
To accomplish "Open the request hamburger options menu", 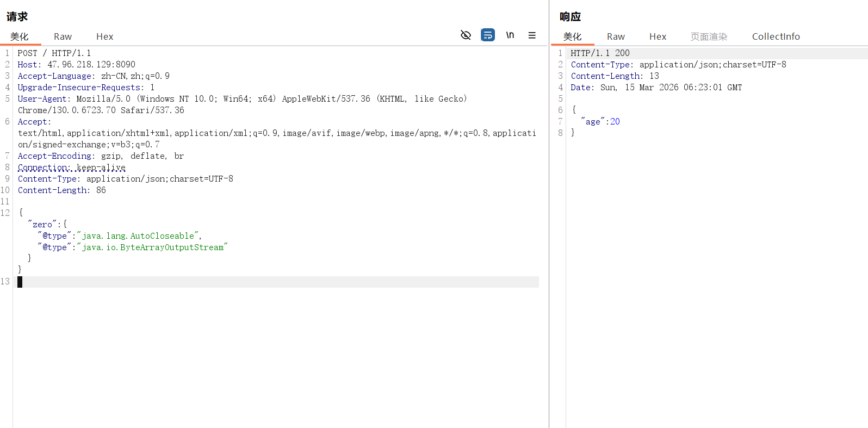I will point(532,35).
